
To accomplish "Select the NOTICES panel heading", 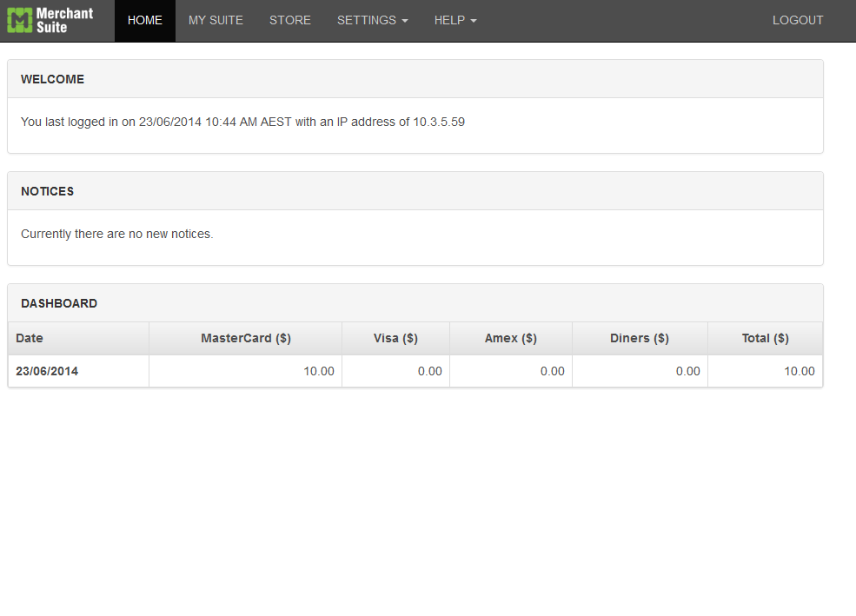I will [x=47, y=191].
